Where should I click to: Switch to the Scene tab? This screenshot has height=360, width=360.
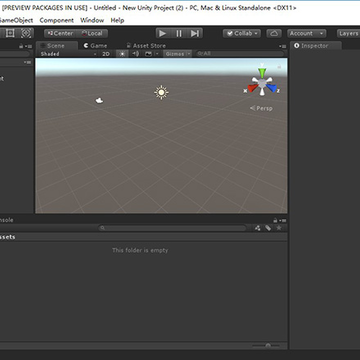pyautogui.click(x=56, y=46)
